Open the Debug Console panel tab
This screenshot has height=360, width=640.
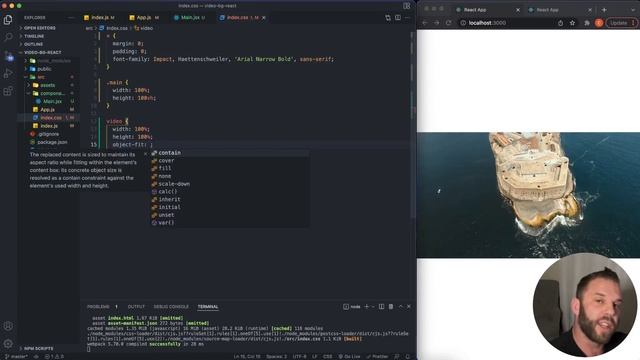(171, 307)
